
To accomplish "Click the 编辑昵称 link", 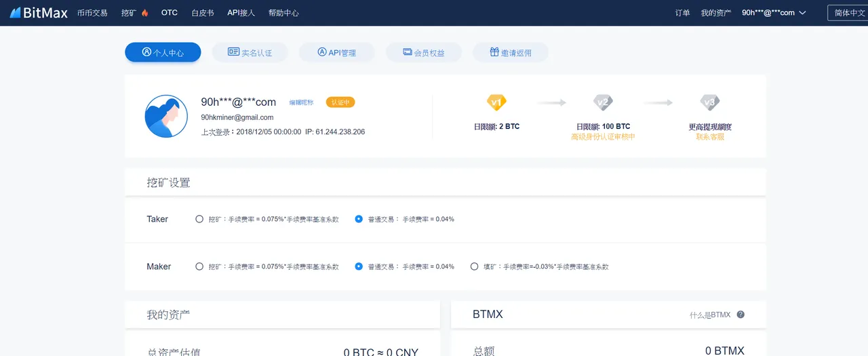I will 302,102.
